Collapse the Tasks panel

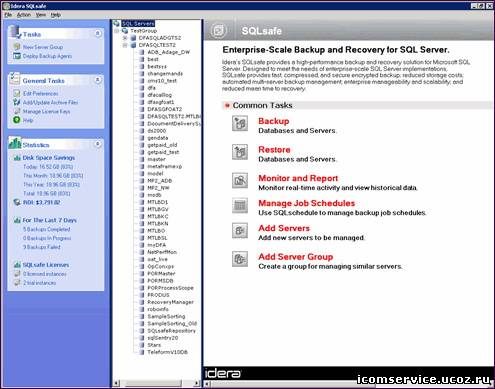[x=98, y=33]
